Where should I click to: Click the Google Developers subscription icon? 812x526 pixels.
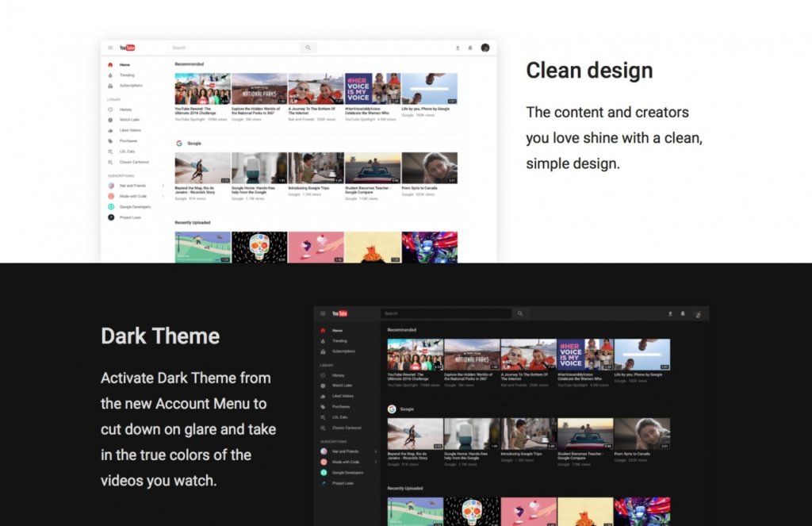[x=110, y=206]
